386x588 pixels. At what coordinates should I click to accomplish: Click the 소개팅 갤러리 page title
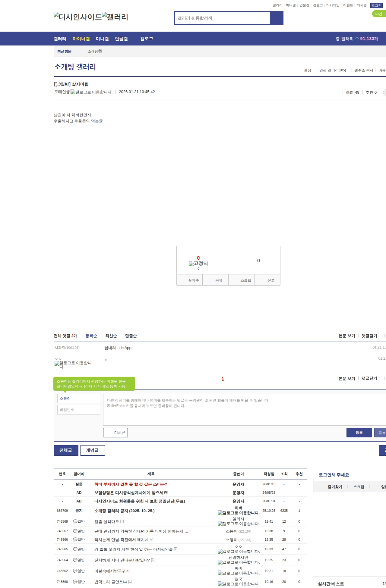[x=75, y=67]
